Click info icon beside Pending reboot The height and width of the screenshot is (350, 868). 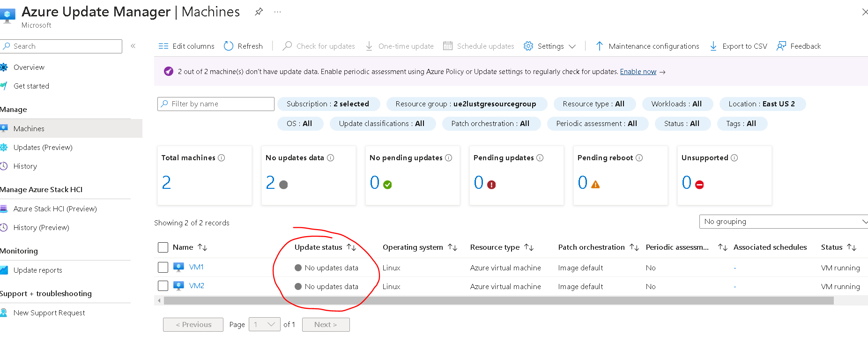coord(639,158)
